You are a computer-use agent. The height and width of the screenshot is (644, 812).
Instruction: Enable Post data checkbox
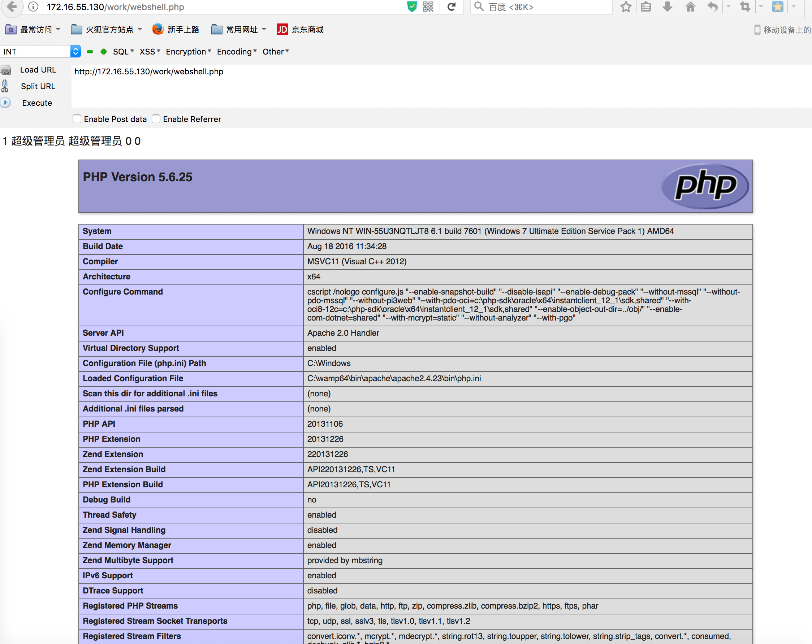(77, 119)
